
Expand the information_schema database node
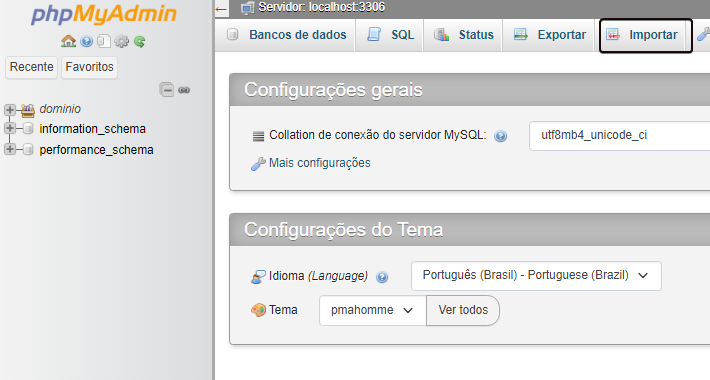click(10, 129)
